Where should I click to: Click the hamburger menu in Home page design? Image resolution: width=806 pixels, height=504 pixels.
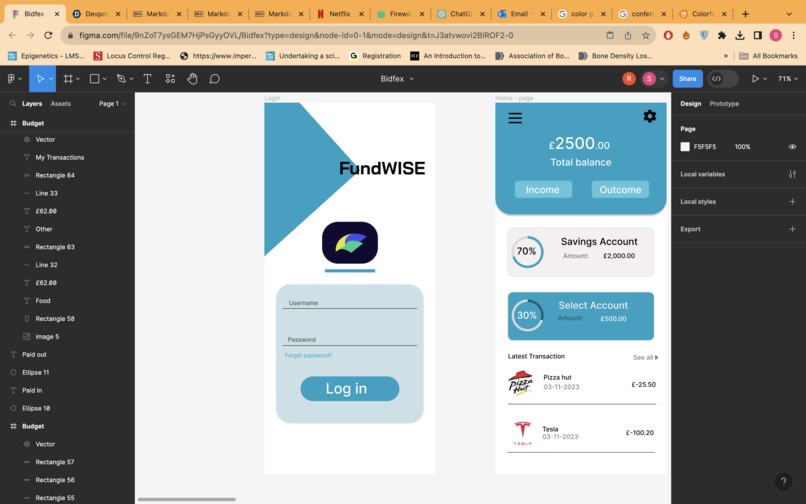tap(515, 118)
